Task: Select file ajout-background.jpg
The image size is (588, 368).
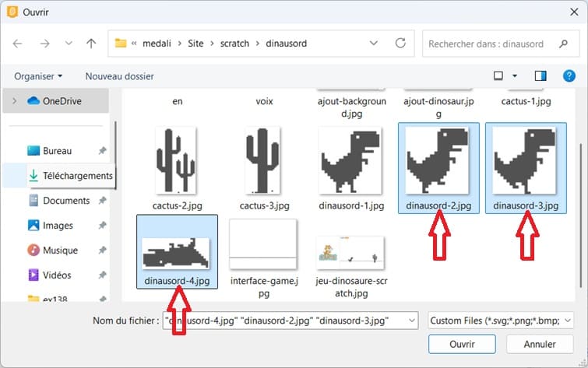Action: (x=352, y=107)
